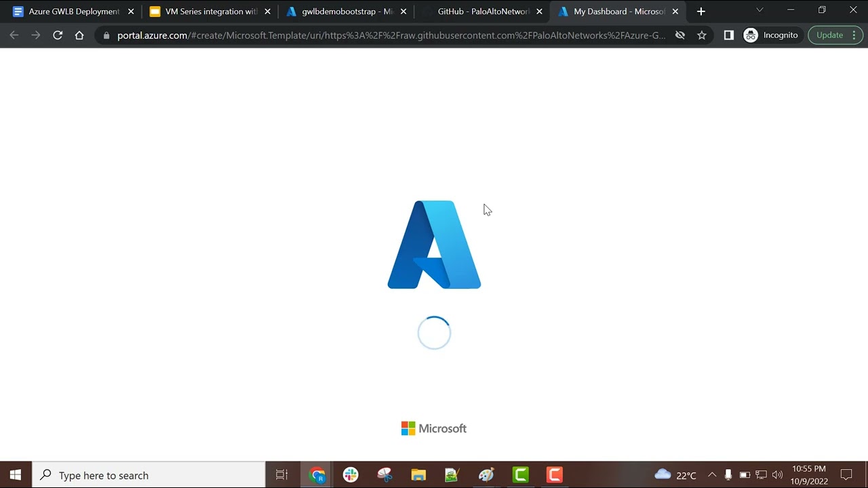Click the taskbar search box

pyautogui.click(x=149, y=475)
